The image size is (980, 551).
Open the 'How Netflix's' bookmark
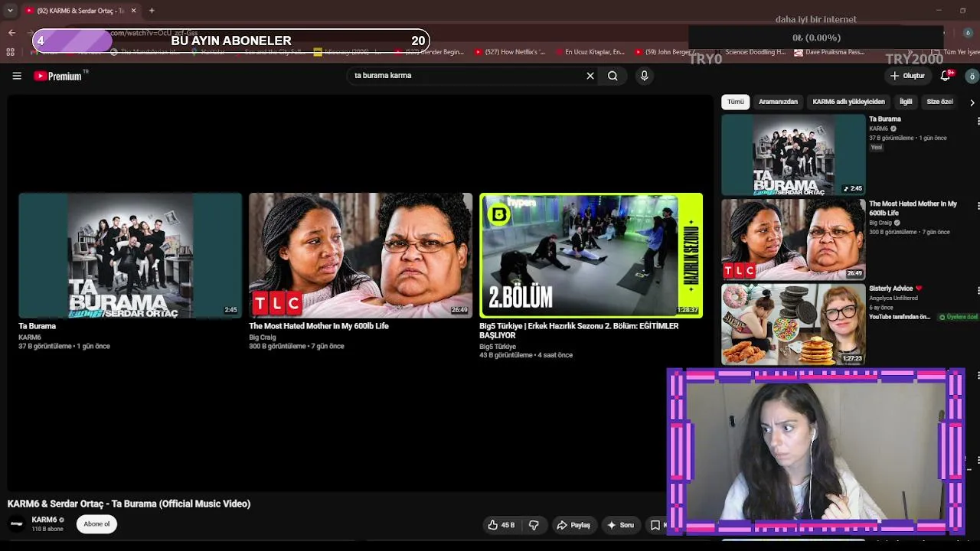(x=511, y=52)
